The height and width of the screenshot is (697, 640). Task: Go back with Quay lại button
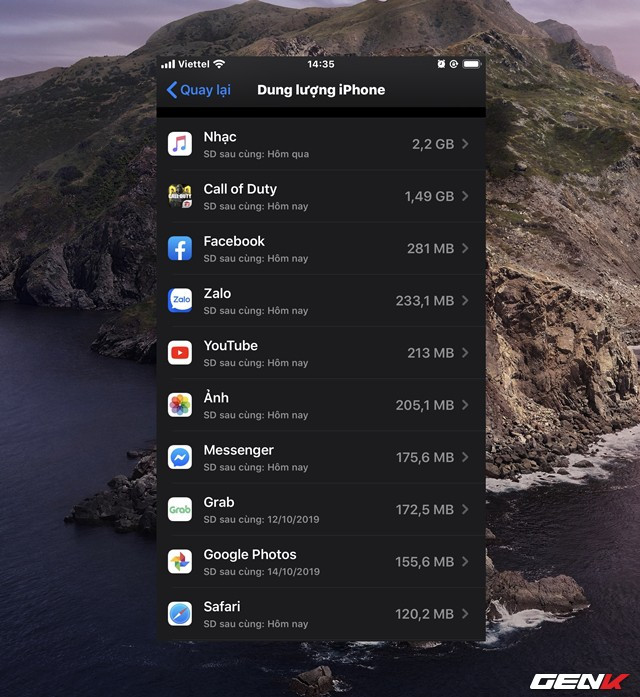(x=199, y=90)
